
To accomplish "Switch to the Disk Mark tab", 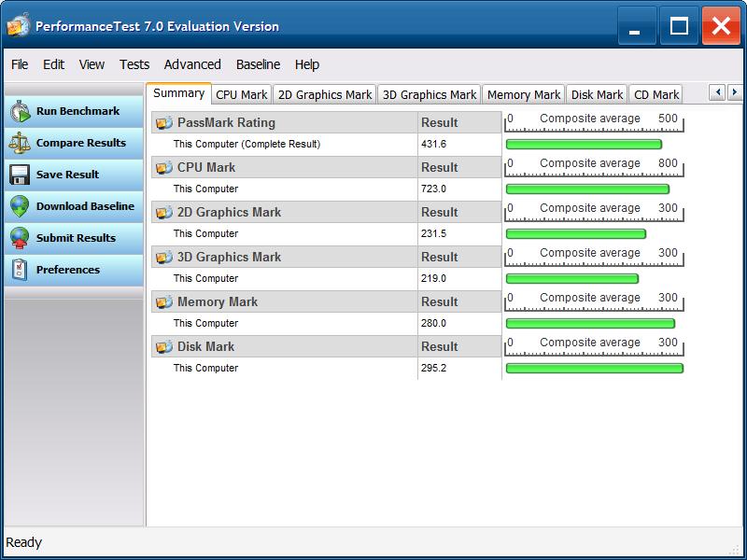I will 597,95.
